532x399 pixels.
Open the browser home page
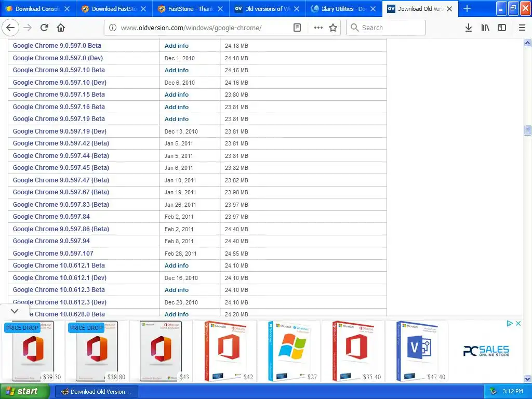pos(61,28)
